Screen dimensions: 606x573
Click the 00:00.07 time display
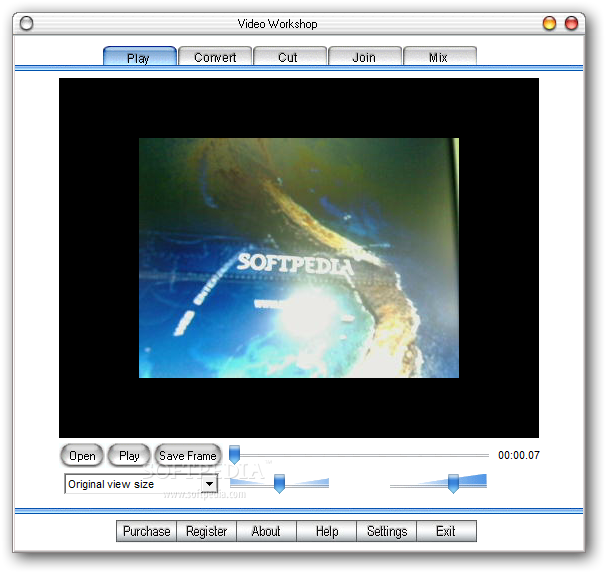click(519, 455)
